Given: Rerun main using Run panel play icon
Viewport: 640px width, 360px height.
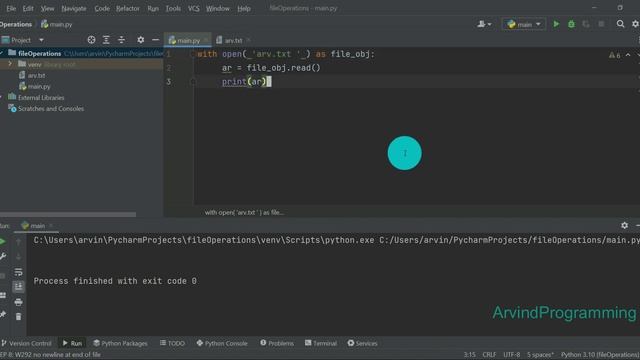Looking at the screenshot, I should point(2,242).
